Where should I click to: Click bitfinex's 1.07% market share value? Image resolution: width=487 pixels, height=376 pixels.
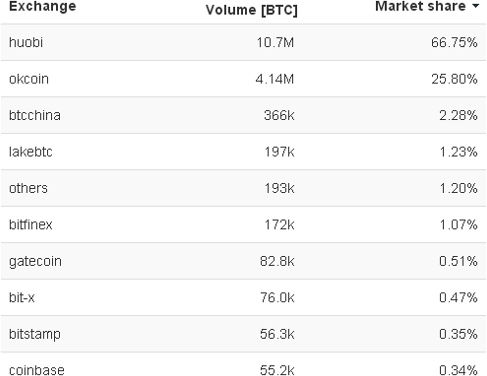[x=458, y=225]
